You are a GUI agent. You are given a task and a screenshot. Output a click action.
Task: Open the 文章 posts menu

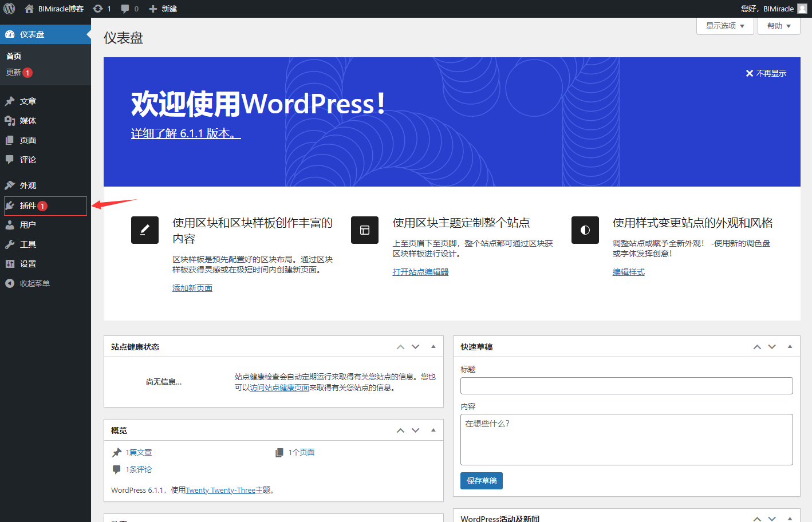tap(45, 101)
